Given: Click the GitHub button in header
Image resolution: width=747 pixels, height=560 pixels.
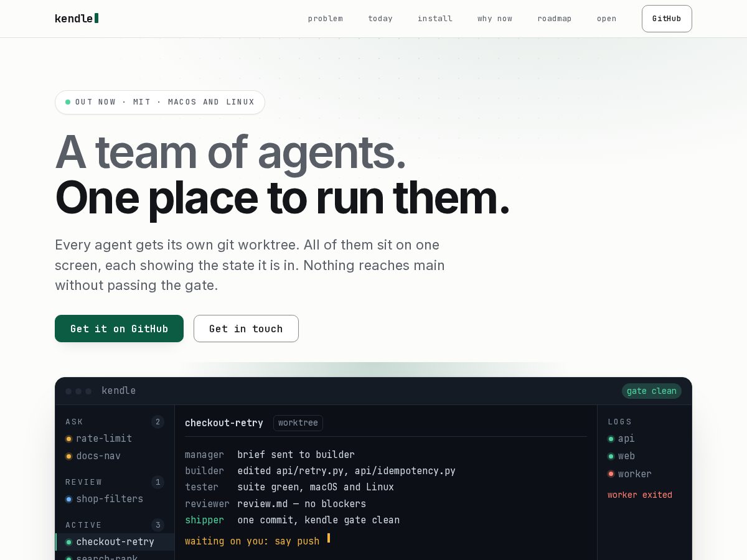Looking at the screenshot, I should coord(667,19).
